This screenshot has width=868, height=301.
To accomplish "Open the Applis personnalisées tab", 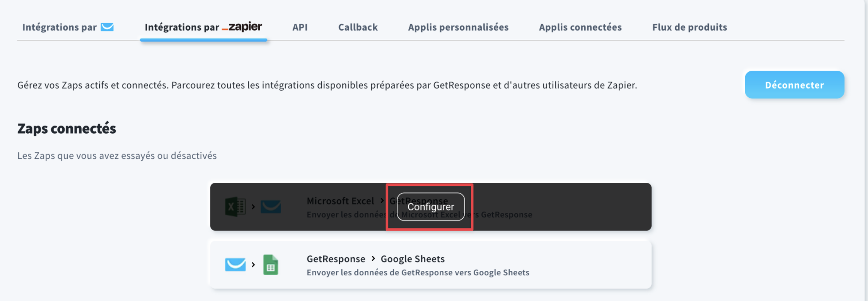I will tap(458, 27).
